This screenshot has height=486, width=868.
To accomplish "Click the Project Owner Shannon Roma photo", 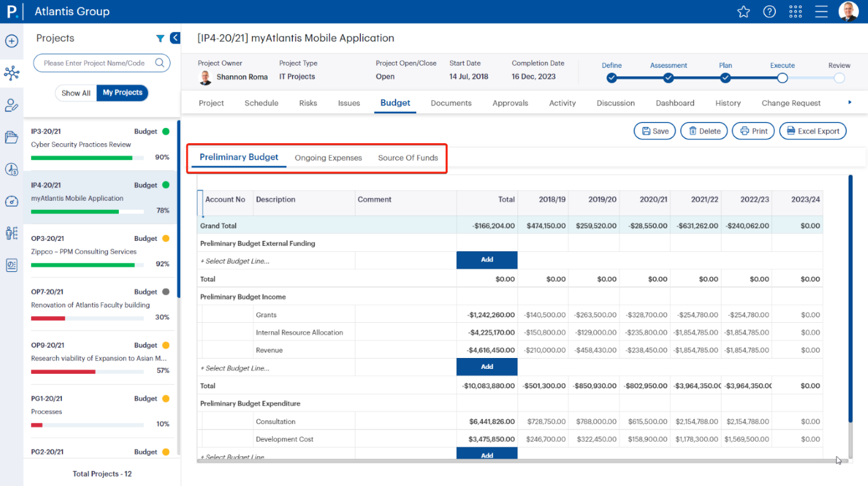I will pos(206,77).
